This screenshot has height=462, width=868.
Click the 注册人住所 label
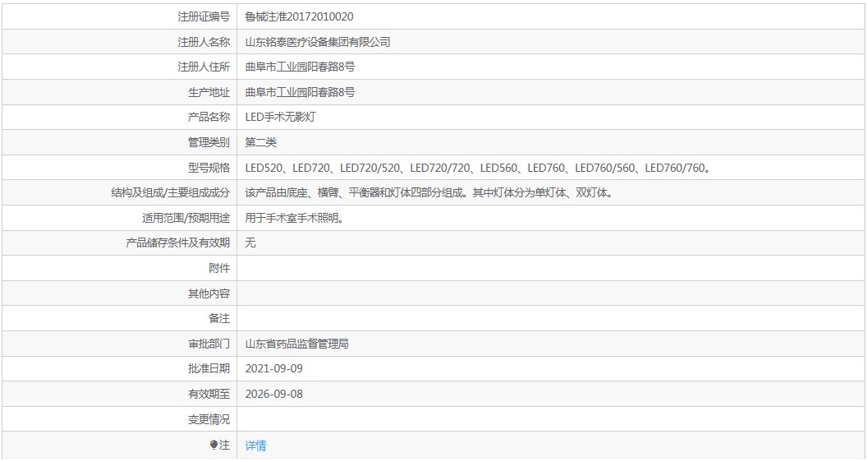[x=203, y=67]
